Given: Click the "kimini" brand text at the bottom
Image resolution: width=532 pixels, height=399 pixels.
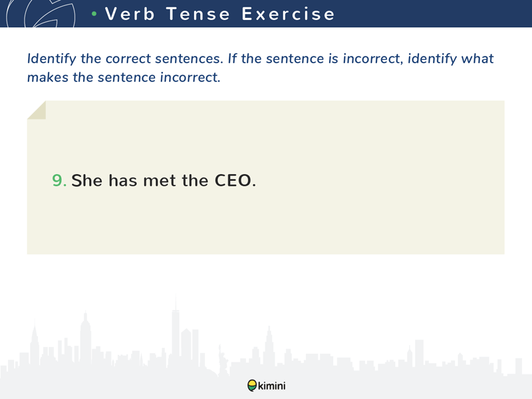Looking at the screenshot, I should pyautogui.click(x=272, y=386).
